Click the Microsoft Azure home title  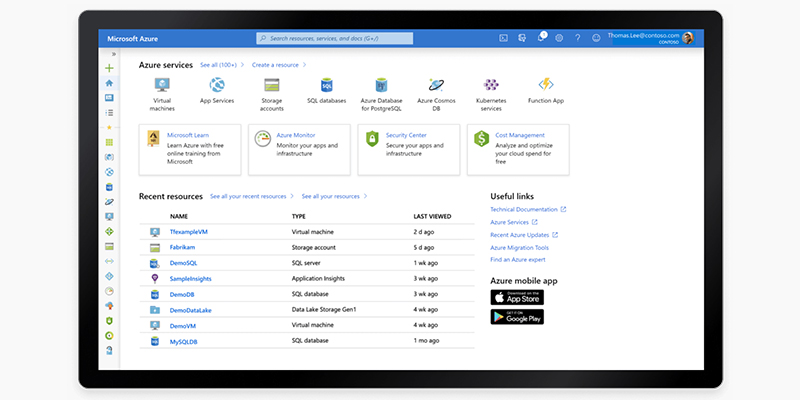pyautogui.click(x=133, y=39)
